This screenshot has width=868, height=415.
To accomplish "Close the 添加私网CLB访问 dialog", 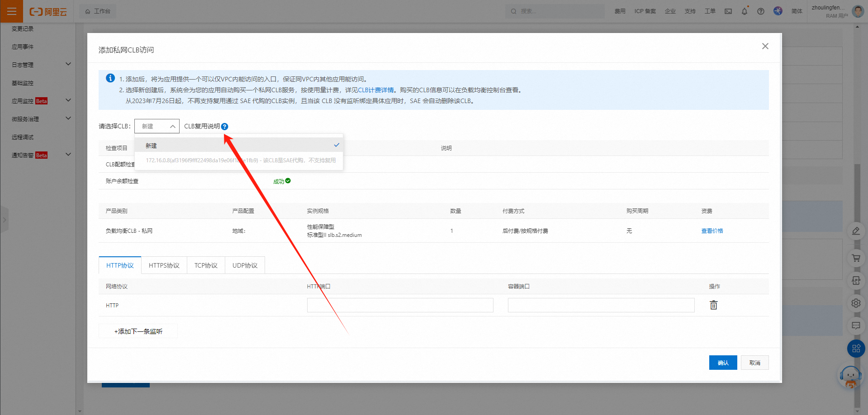I will click(765, 46).
